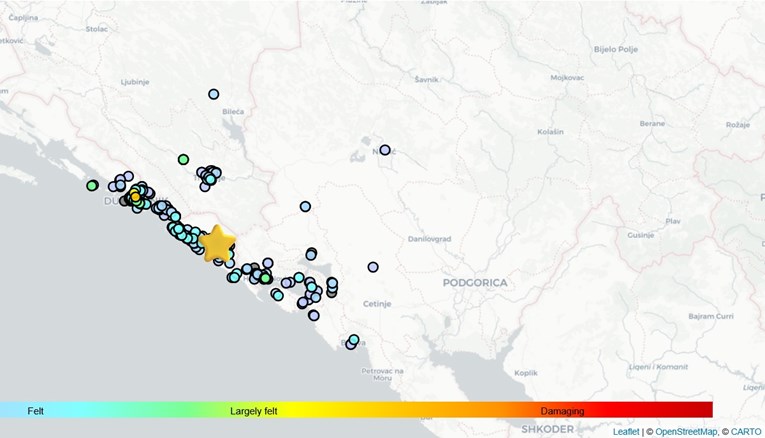This screenshot has width=765, height=438.
Task: Click the report circle next to Nikšić
Action: click(385, 150)
